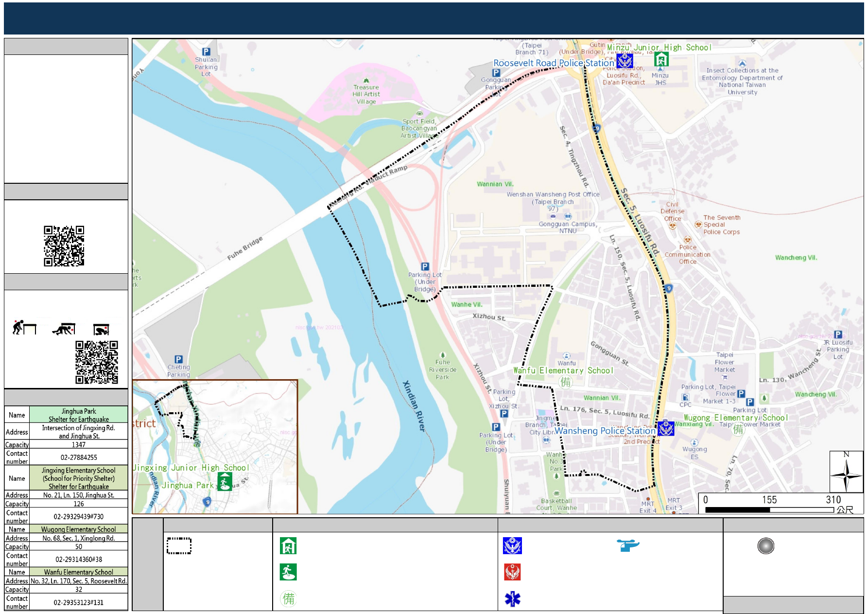The image size is (868, 614).
Task: Click the Police Communication Office marker icon
Action: [x=687, y=240]
